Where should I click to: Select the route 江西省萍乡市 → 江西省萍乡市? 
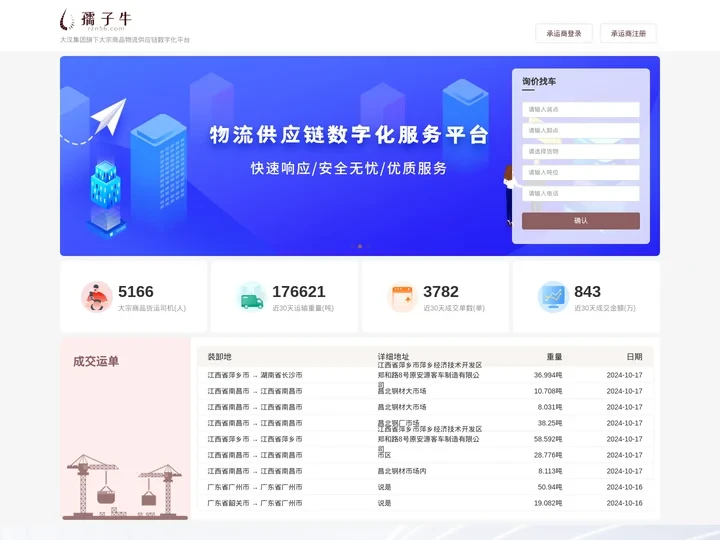(x=255, y=439)
